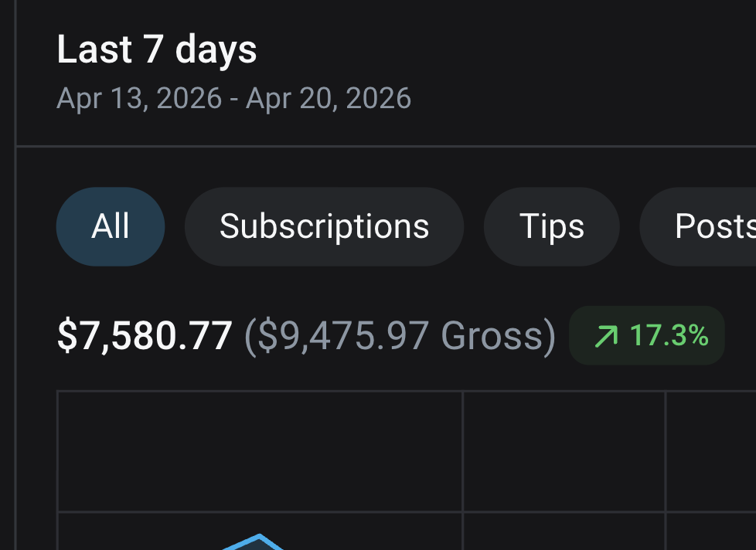Click the 17.3% growth badge
The image size is (756, 550).
click(x=646, y=335)
